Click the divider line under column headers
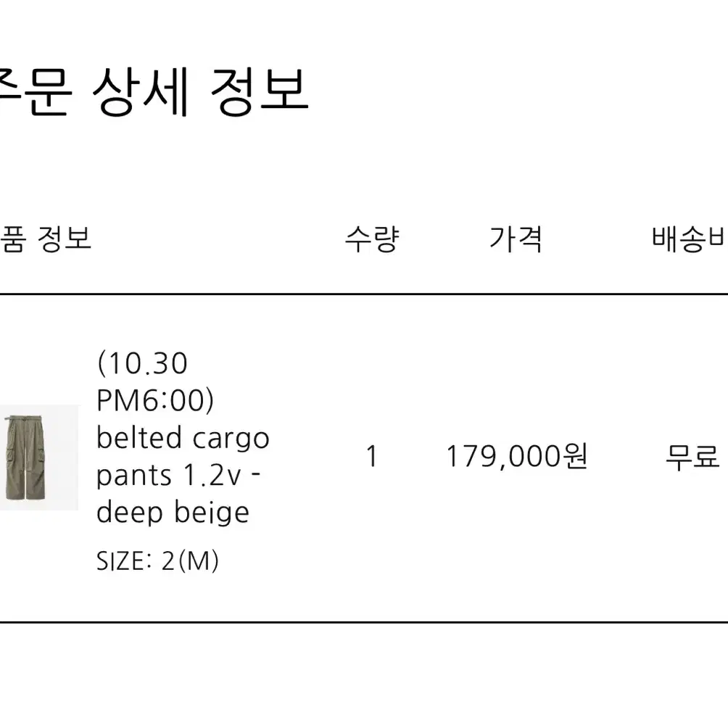 tap(364, 294)
